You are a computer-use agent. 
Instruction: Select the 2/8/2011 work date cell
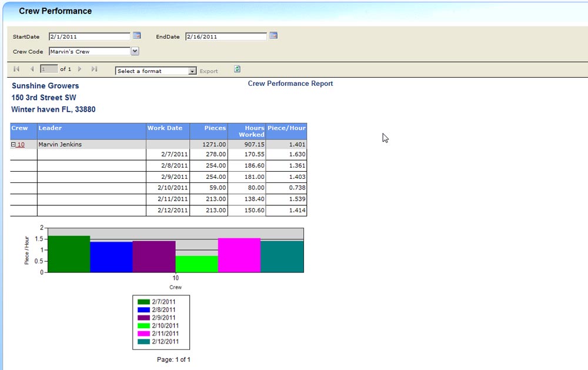168,165
